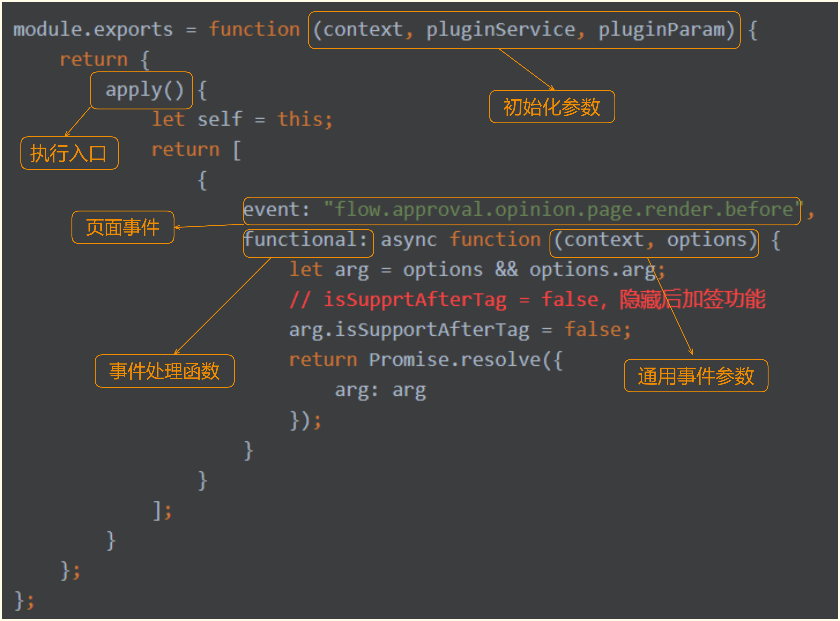Image resolution: width=840 pixels, height=621 pixels.
Task: Click the "let arg = options && options.arg;" line
Action: point(477,270)
